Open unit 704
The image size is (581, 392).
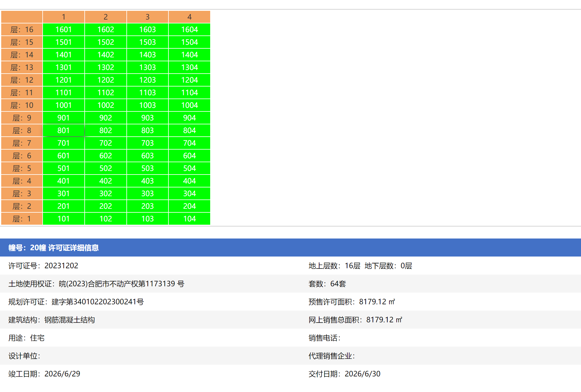(189, 143)
